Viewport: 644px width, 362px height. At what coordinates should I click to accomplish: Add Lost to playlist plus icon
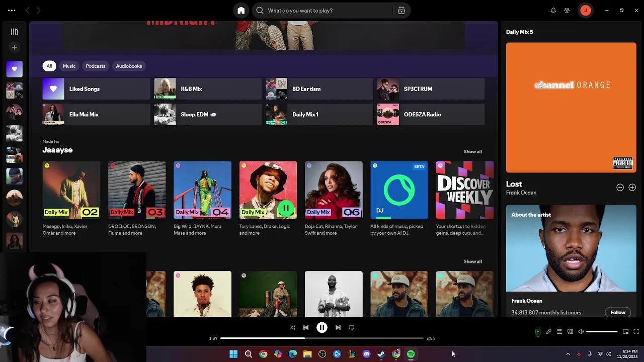point(632,188)
